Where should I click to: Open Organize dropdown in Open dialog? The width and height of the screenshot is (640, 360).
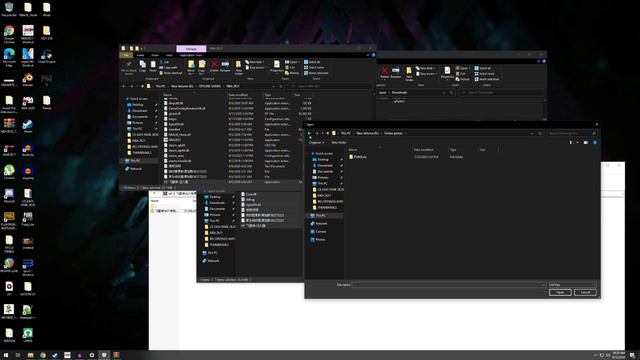[316, 142]
